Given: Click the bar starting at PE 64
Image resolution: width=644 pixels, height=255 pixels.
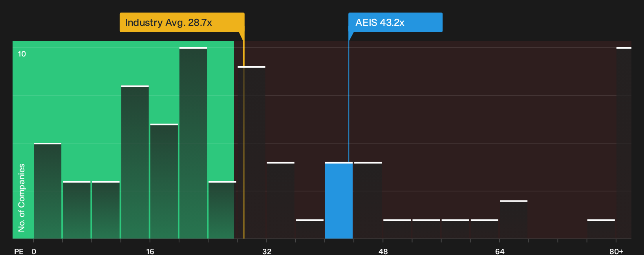Looking at the screenshot, I should point(514,220).
